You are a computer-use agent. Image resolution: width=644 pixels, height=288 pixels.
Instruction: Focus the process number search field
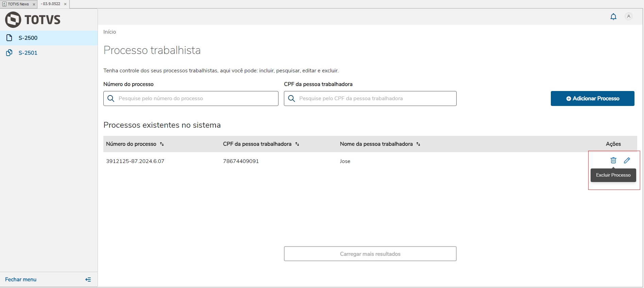(196, 98)
